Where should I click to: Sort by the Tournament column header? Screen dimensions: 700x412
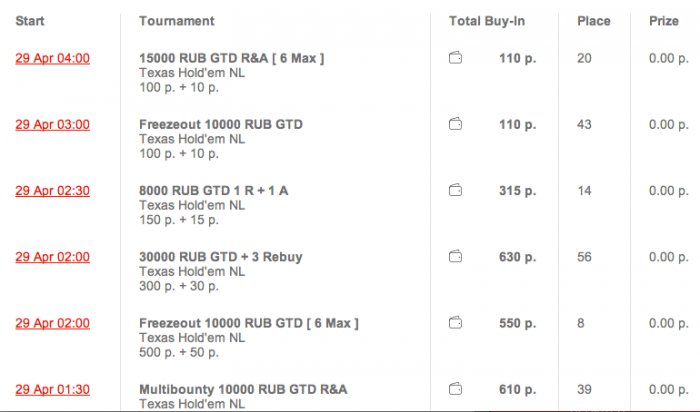coord(177,21)
